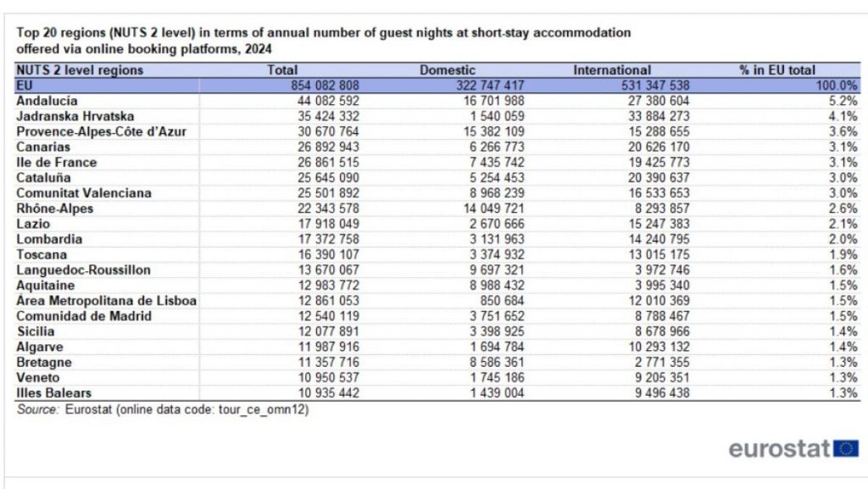Click the Andalucía region name

(x=47, y=101)
